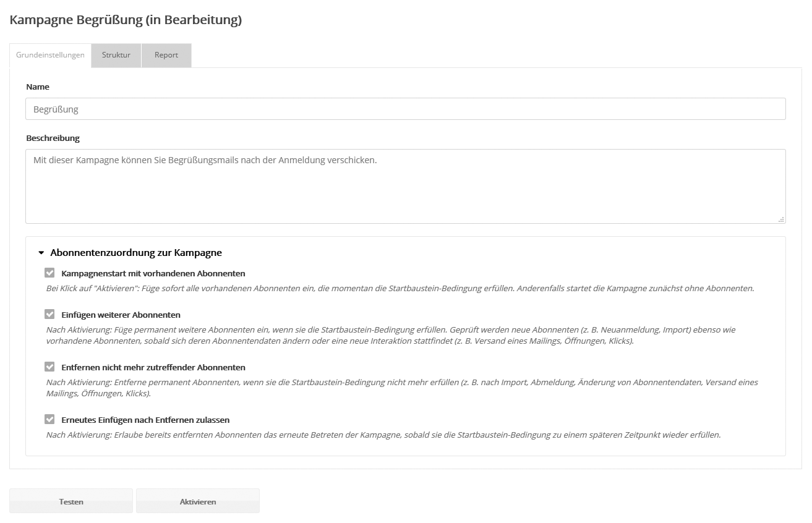Click the Abonnentenzuordnung zur Kampagne heading
This screenshot has width=812, height=523.
click(136, 253)
